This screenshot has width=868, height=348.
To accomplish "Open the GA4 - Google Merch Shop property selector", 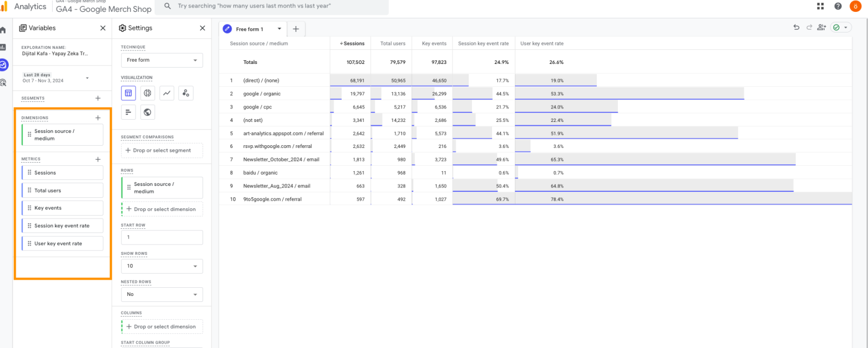I will coord(104,9).
